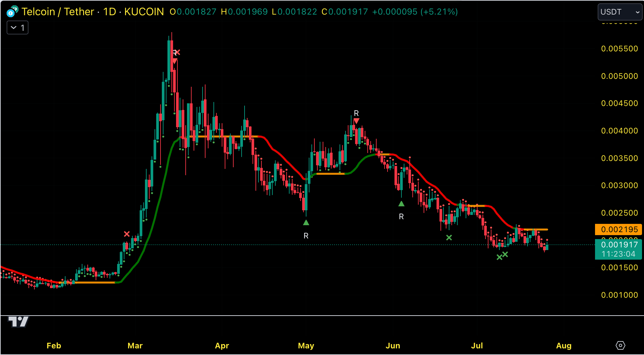Select green up-triangle at the June low
The height and width of the screenshot is (355, 644).
pyautogui.click(x=401, y=204)
